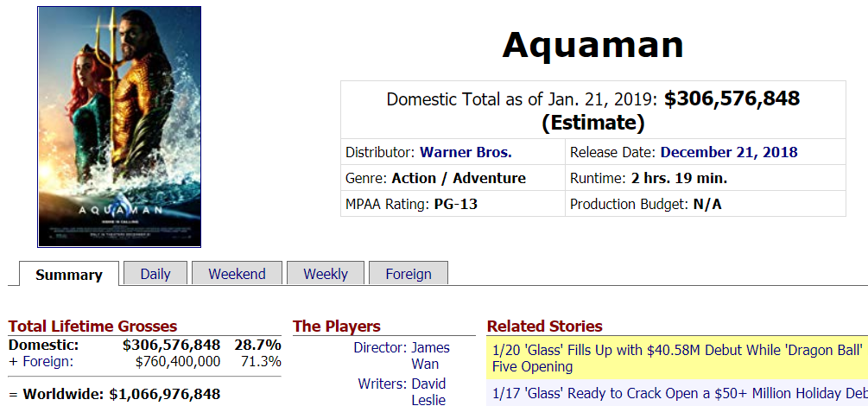Open the 1/17 'Glass' Holiday Debut story
The image size is (868, 406).
[x=680, y=393]
